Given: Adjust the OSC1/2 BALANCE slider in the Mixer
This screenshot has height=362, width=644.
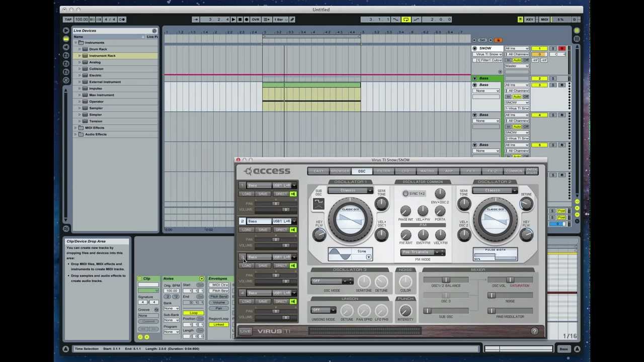Looking at the screenshot, I should pyautogui.click(x=446, y=280).
